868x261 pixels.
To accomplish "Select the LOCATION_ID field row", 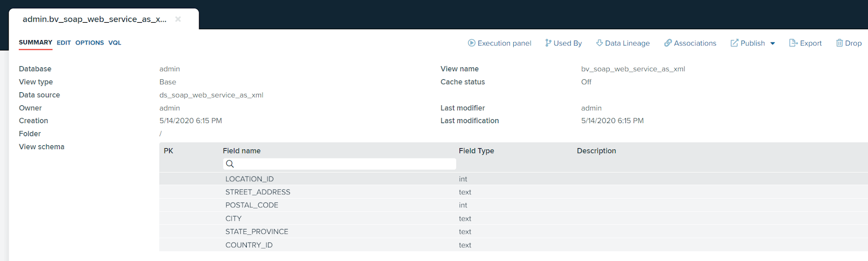I will click(x=513, y=179).
